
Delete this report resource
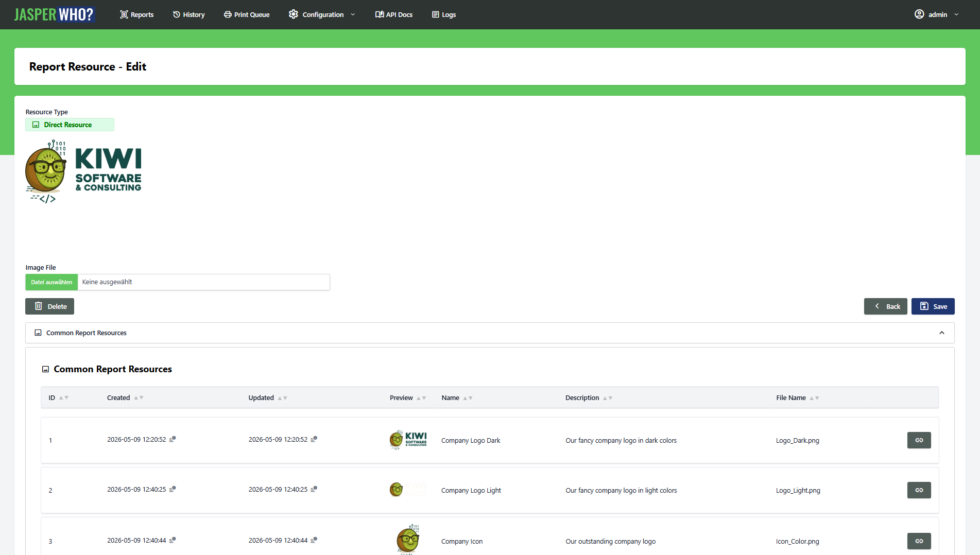(x=49, y=306)
